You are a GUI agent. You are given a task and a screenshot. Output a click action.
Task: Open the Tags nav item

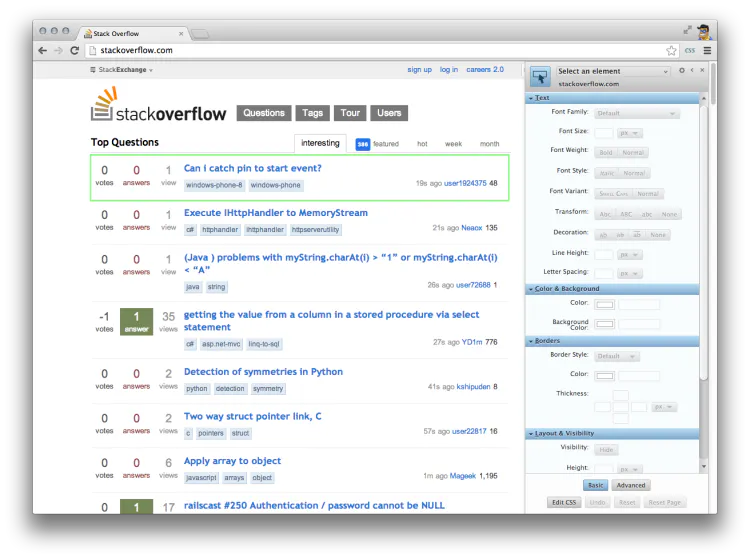(x=312, y=113)
